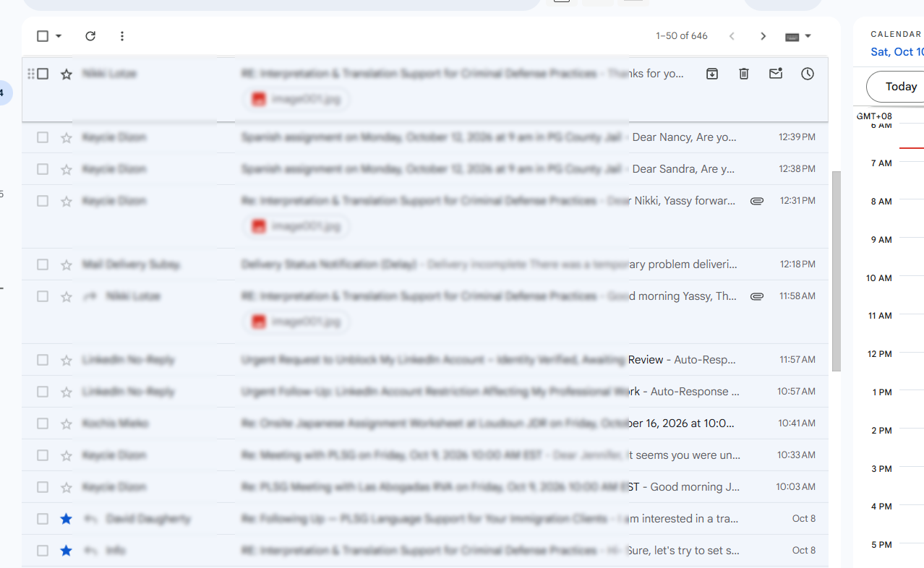The width and height of the screenshot is (924, 568).
Task: Open the input tools dropdown arrow
Action: tap(808, 36)
